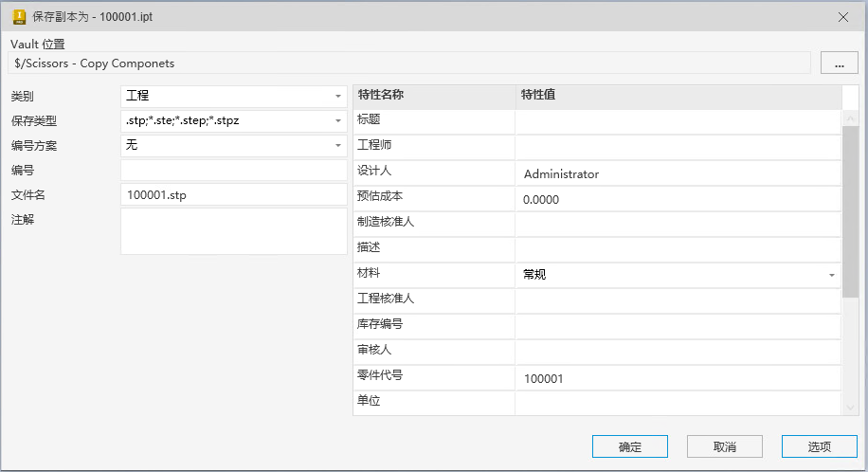Screen dimensions: 868x472
Task: Click the 确定 button
Action: click(630, 446)
